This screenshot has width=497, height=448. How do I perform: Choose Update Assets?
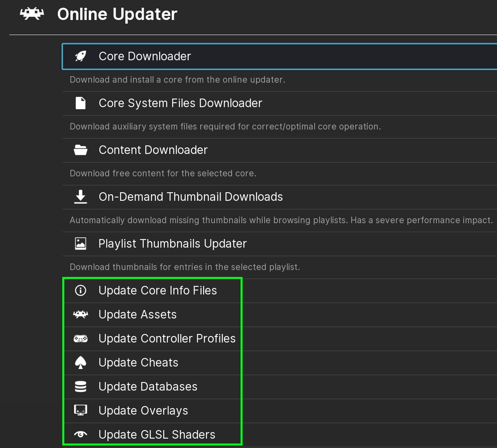pyautogui.click(x=280, y=315)
